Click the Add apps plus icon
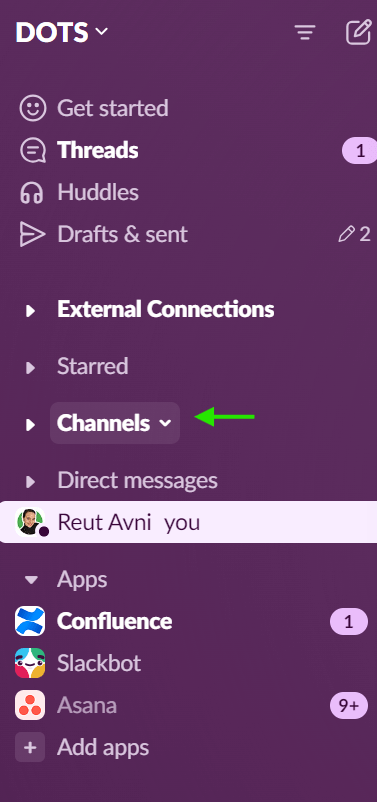This screenshot has height=802, width=377. (x=30, y=747)
